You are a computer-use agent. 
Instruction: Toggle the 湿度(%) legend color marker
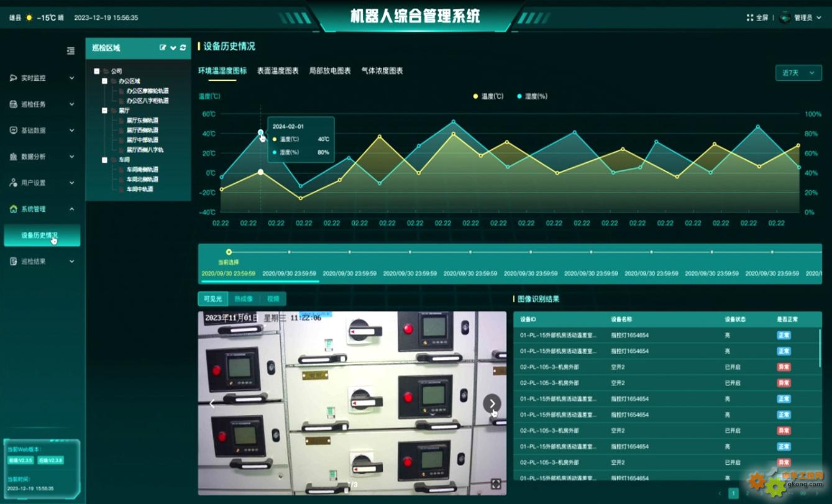[519, 96]
